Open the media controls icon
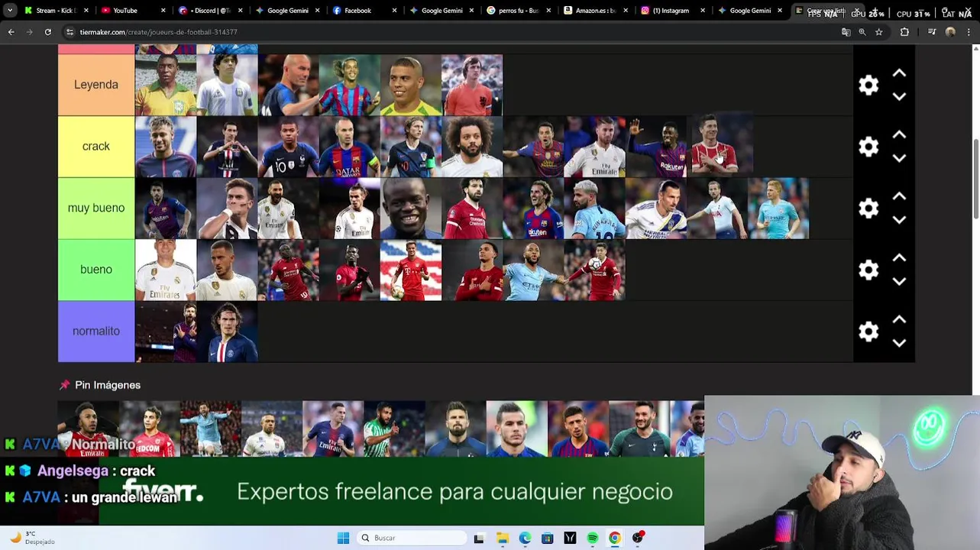The image size is (980, 550). point(932,32)
